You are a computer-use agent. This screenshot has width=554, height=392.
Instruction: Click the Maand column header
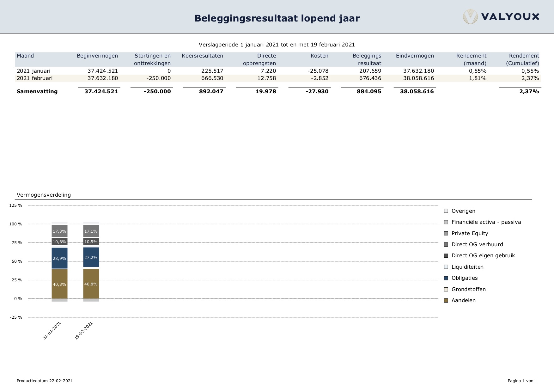[25, 56]
